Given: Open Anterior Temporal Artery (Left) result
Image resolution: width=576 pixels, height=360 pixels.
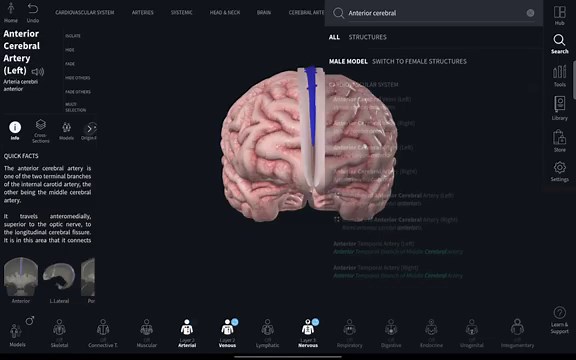Looking at the screenshot, I should tap(398, 248).
